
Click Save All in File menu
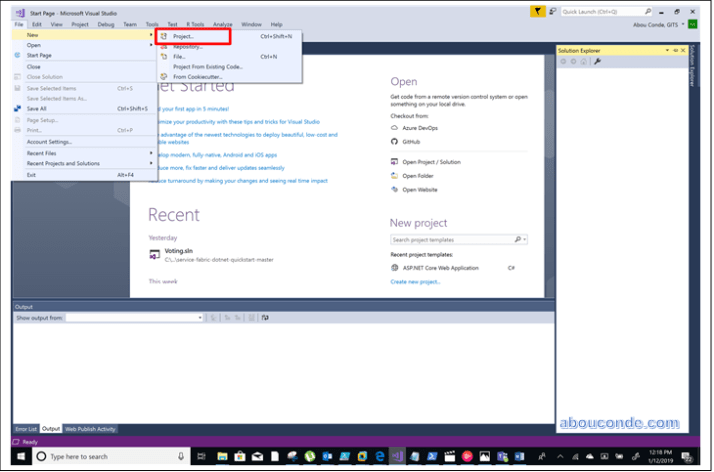(37, 108)
